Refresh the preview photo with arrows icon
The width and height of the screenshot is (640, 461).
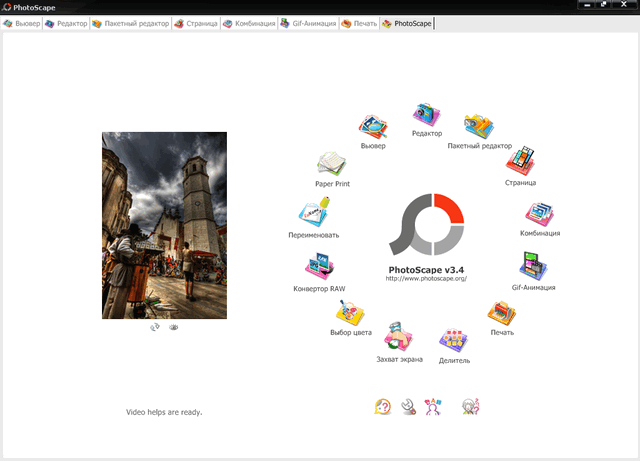pos(155,327)
